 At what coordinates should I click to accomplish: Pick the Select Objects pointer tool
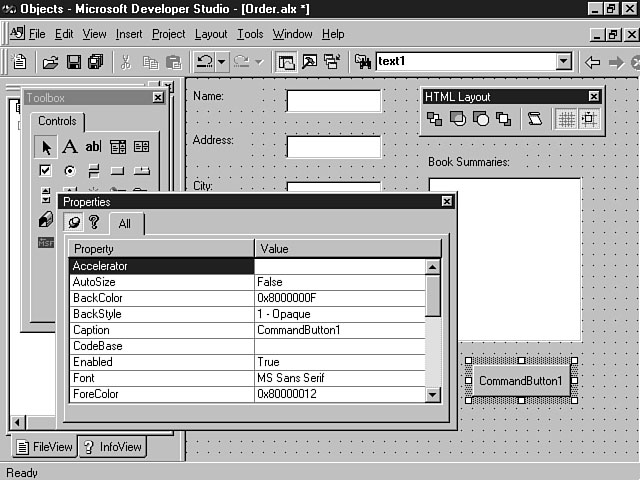point(46,147)
